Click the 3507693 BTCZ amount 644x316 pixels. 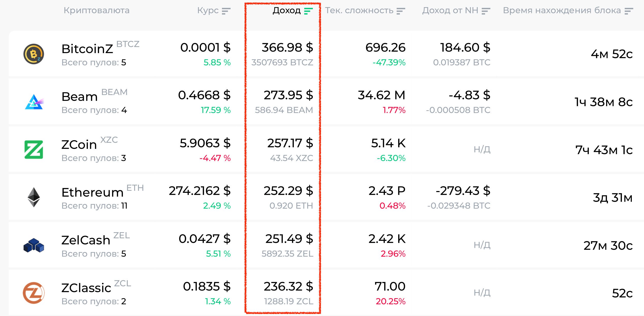282,62
